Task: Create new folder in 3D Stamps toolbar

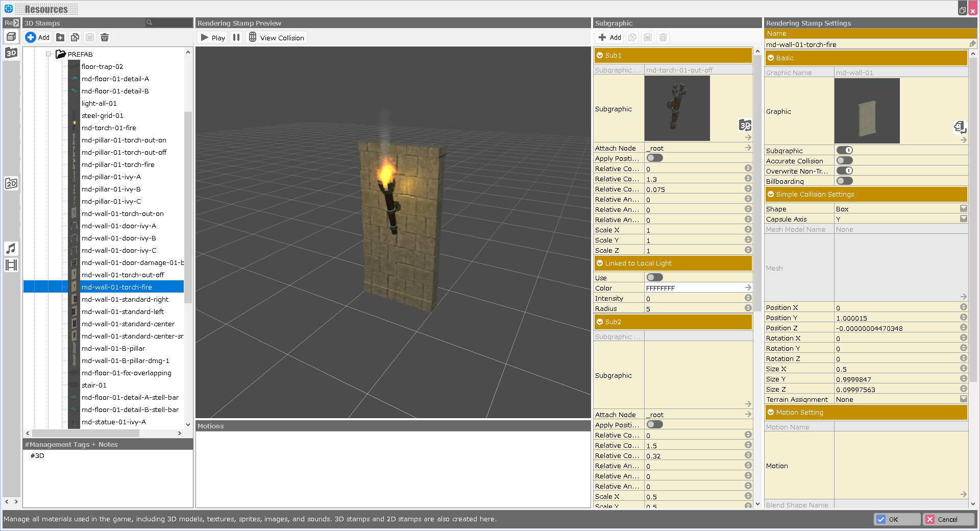Action: (60, 37)
